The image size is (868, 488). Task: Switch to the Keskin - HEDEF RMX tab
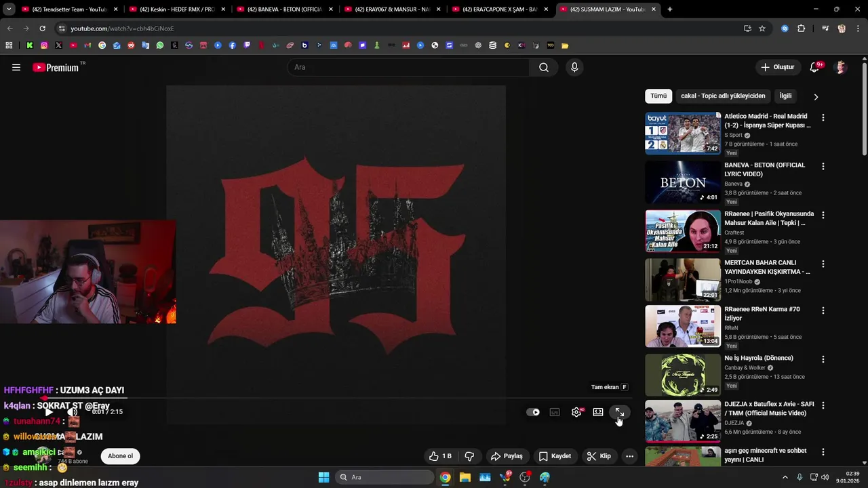point(176,9)
